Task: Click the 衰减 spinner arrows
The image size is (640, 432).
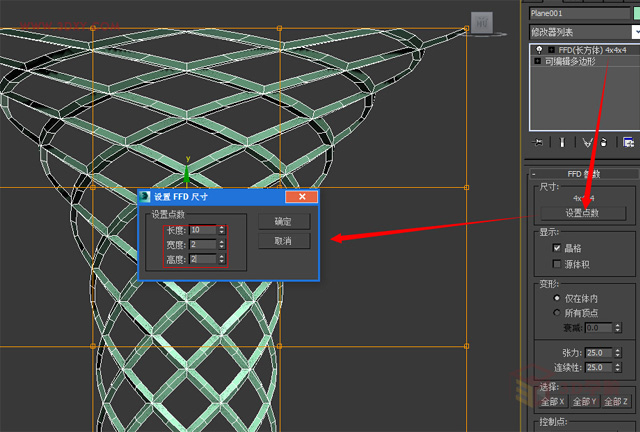Action: point(618,328)
